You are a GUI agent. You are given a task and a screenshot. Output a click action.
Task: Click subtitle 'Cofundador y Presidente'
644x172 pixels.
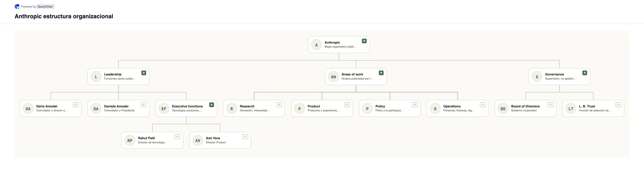[119, 111]
